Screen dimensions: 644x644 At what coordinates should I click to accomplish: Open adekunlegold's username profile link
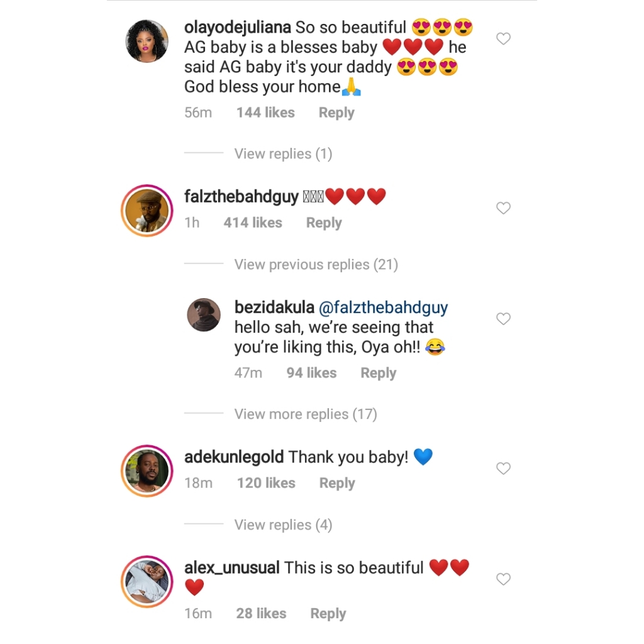pos(234,457)
